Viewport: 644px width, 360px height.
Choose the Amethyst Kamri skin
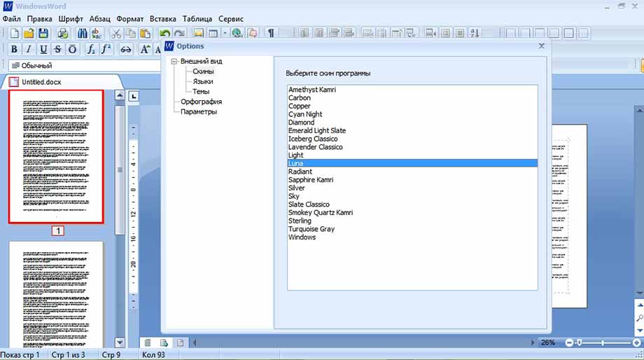[412, 90]
